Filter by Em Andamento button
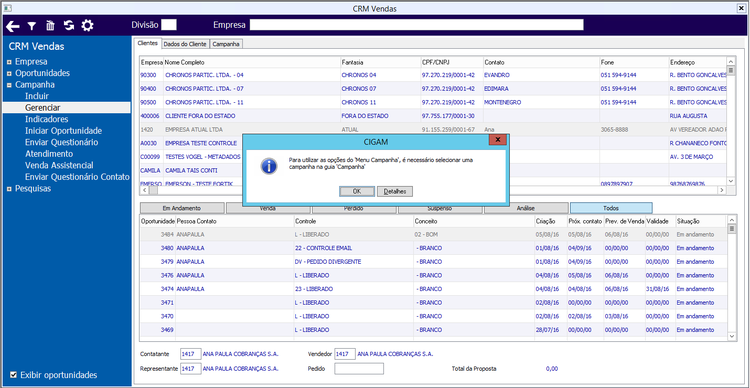 click(x=182, y=208)
